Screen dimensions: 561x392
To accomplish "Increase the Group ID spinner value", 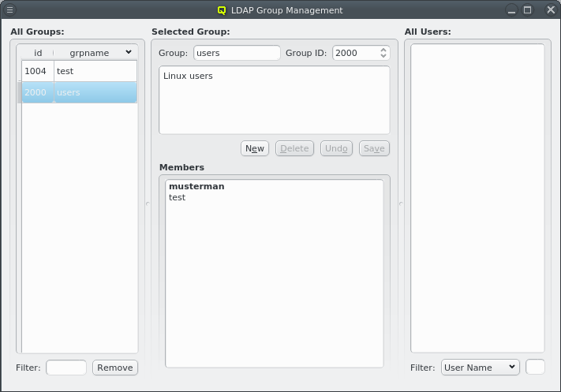I will (383, 50).
